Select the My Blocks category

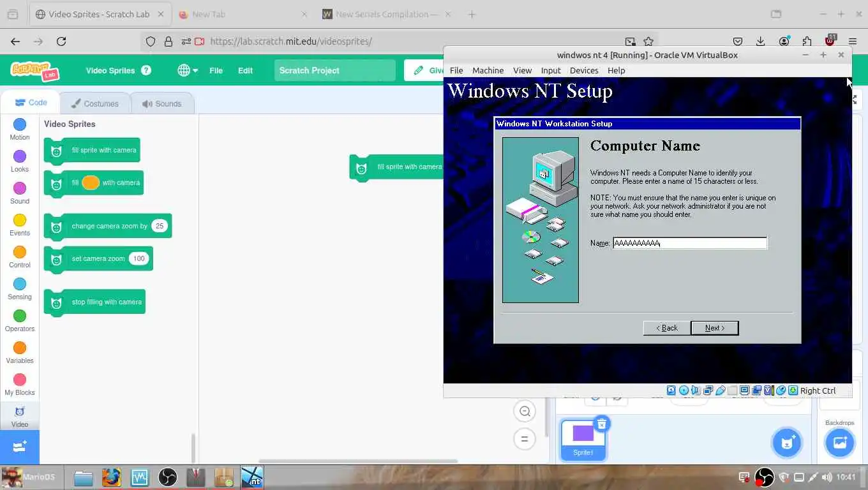point(20,384)
